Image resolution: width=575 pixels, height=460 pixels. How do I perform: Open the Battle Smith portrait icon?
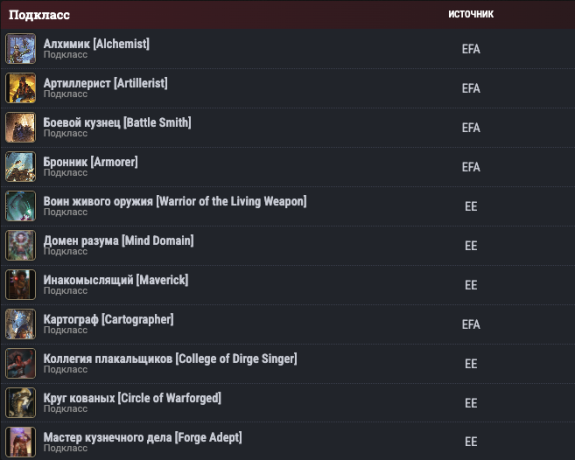[21, 127]
